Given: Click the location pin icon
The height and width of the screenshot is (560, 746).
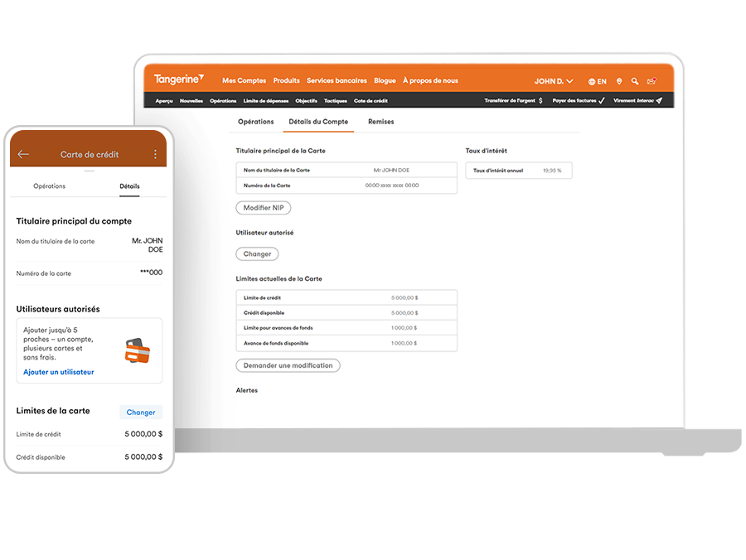Looking at the screenshot, I should pos(619,81).
